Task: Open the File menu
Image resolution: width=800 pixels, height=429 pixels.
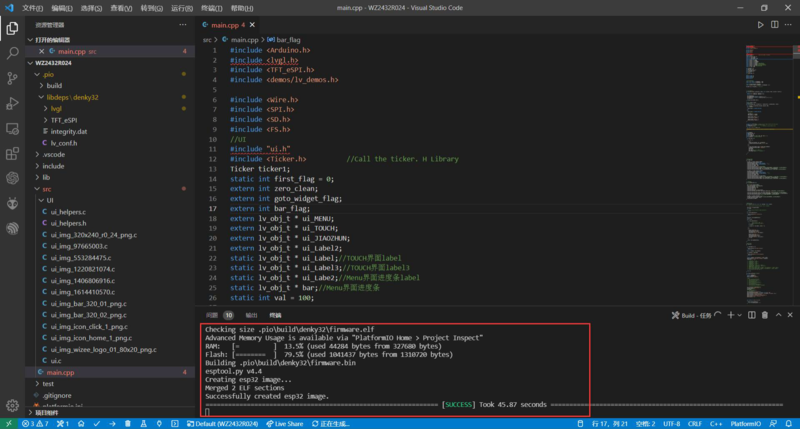Action: (x=32, y=8)
